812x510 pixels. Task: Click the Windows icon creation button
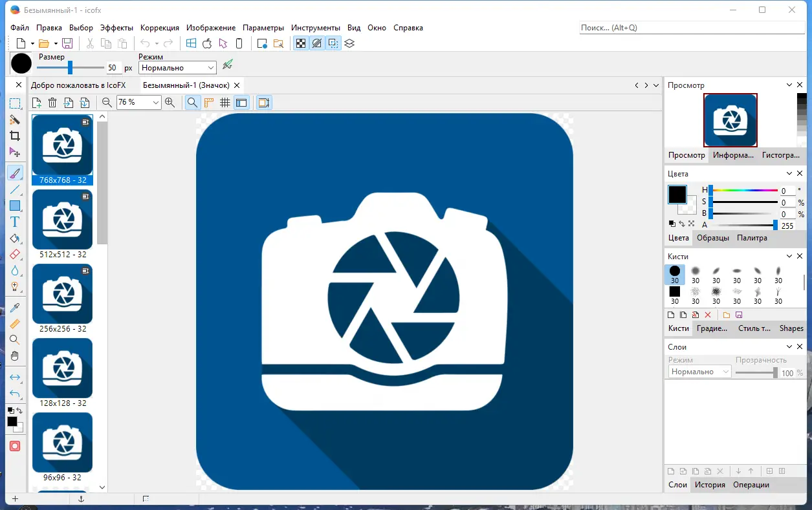(x=191, y=43)
